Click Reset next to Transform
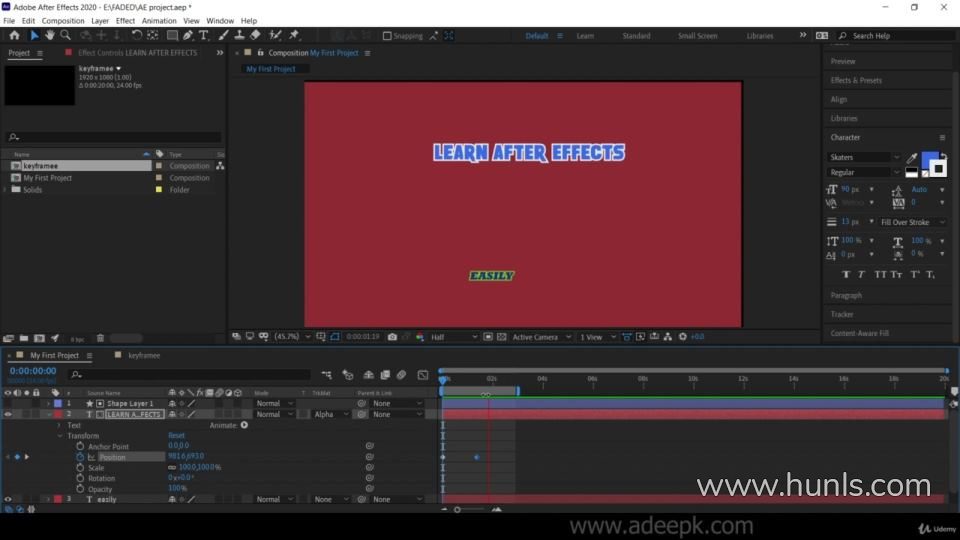 [x=176, y=436]
